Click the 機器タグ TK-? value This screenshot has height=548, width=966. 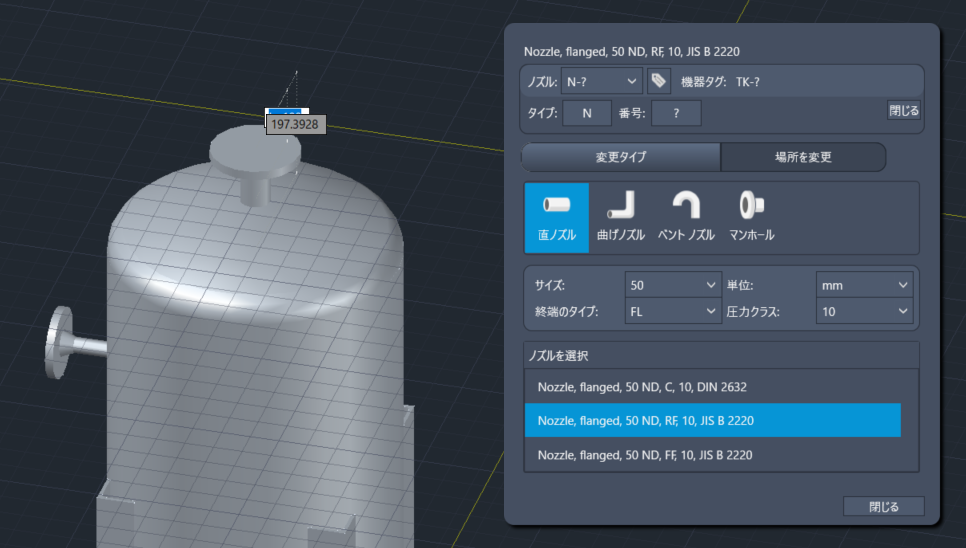[747, 82]
